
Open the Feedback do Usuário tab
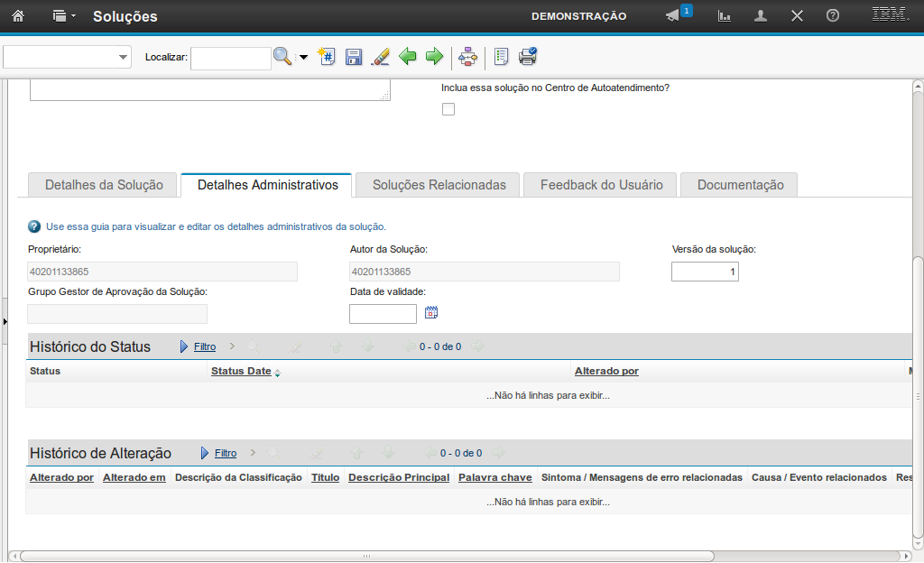point(601,185)
